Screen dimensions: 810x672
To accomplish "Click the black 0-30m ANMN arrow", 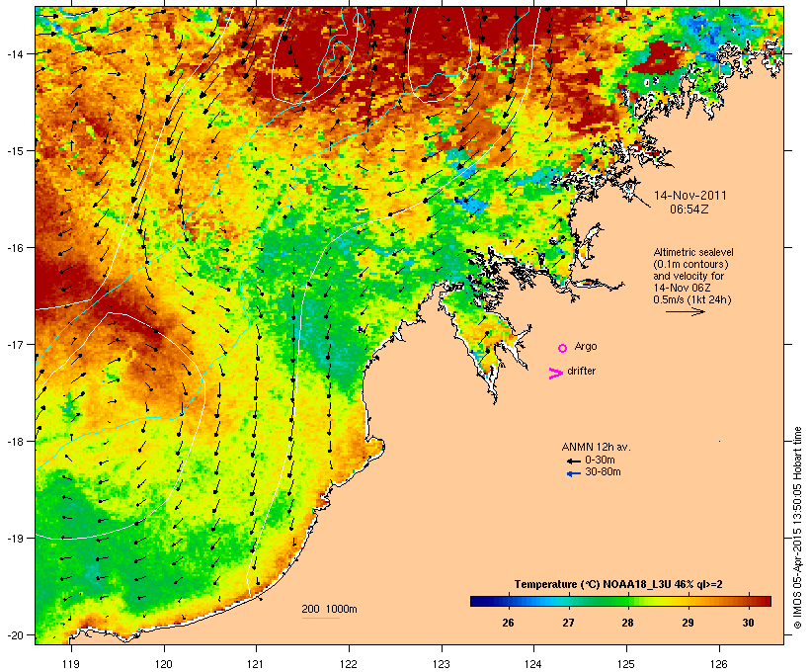I will click(x=573, y=462).
